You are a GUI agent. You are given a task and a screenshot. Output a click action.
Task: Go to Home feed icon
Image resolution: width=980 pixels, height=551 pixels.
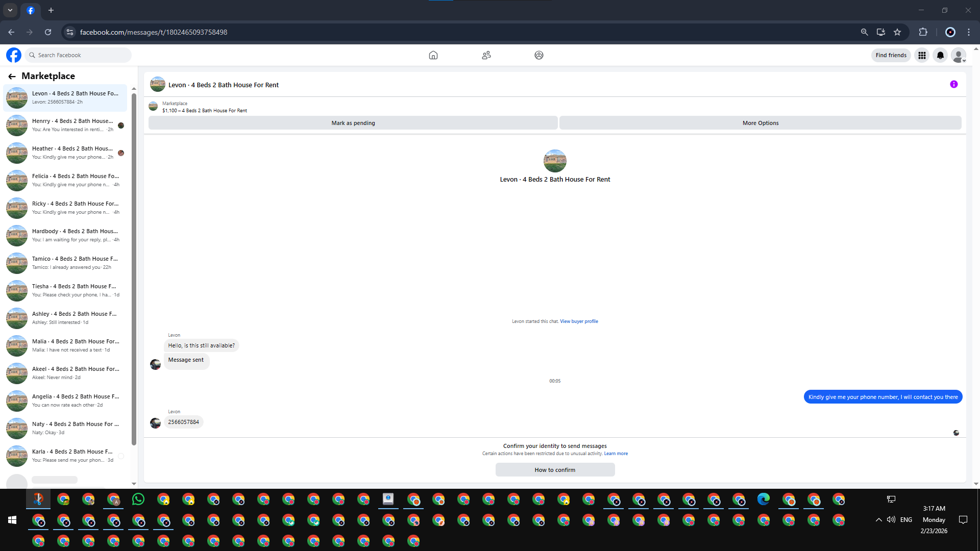[433, 55]
